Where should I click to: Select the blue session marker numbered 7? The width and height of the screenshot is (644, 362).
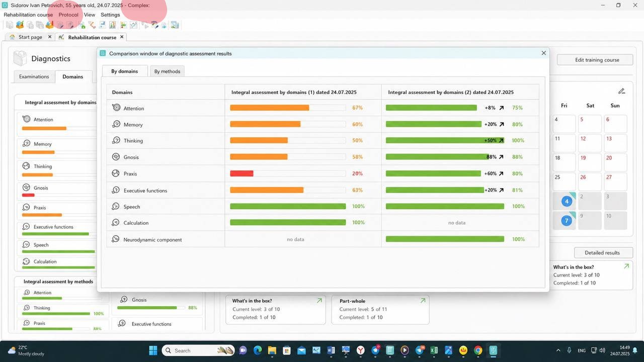point(567,221)
